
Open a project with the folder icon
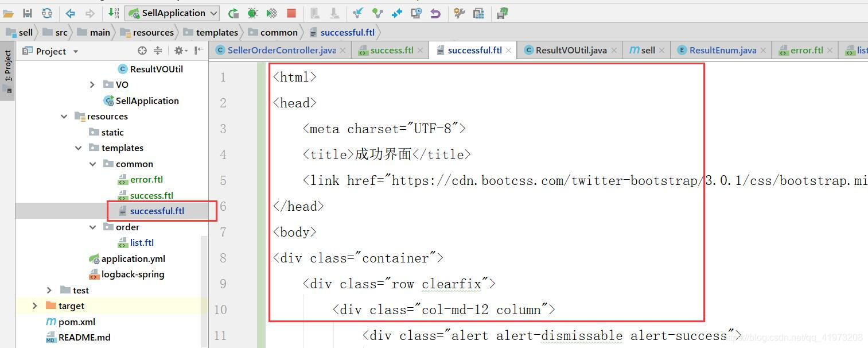coord(8,13)
